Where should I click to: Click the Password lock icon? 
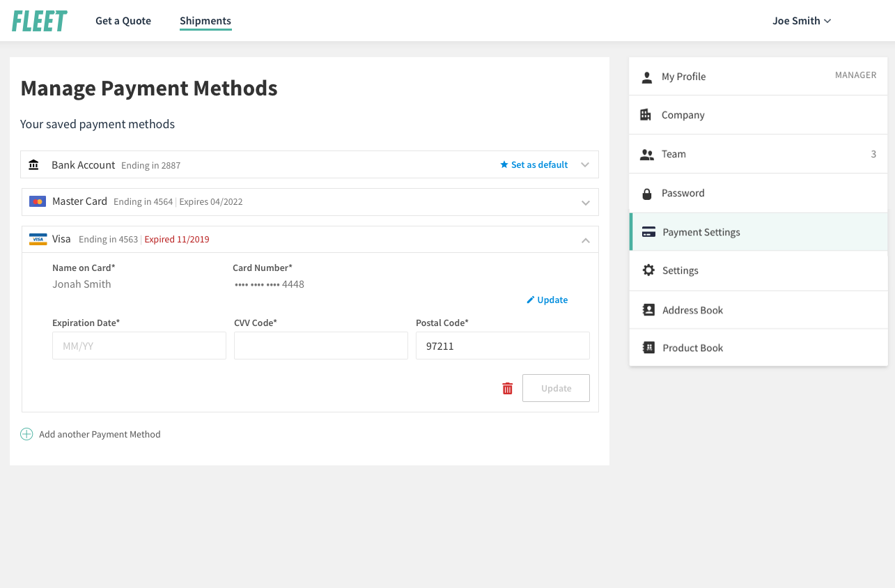click(647, 194)
